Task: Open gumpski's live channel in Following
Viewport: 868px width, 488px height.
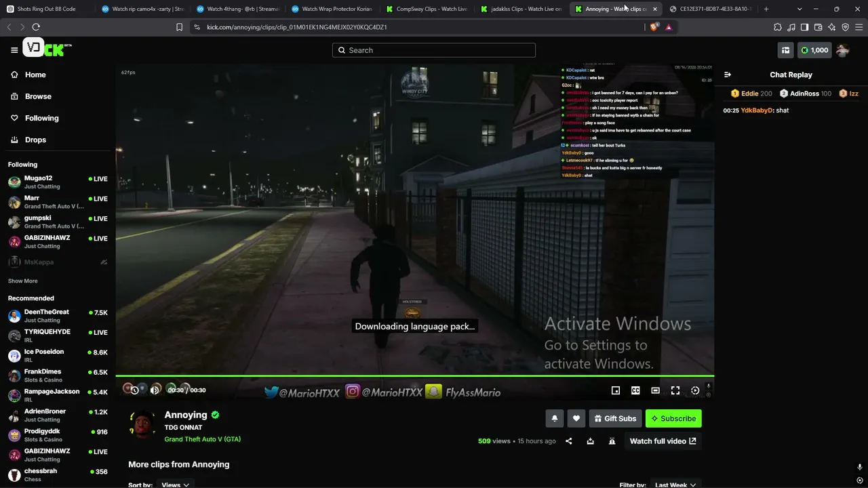Action: (58, 222)
